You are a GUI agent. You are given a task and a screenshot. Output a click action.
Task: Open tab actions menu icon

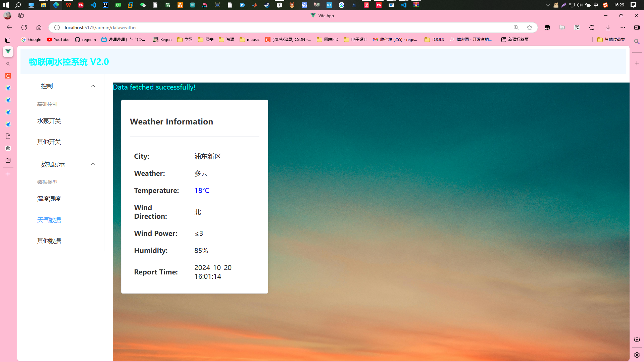pos(8,40)
